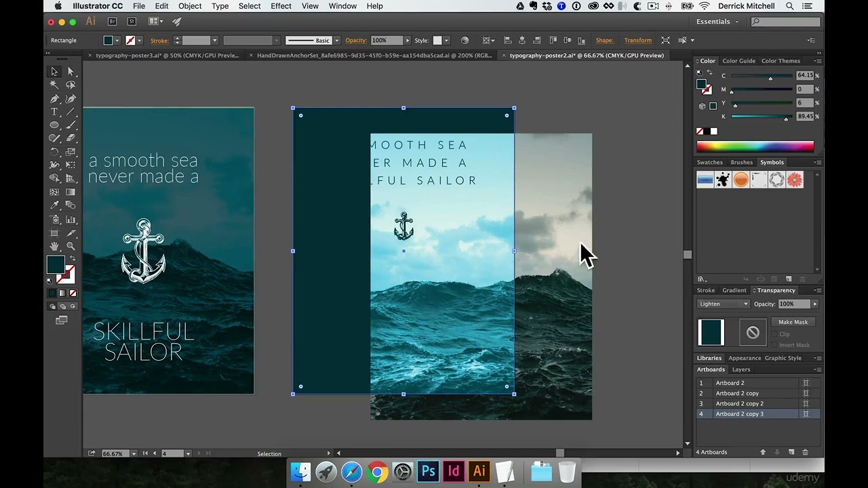Click the Stroke link in control bar
Screen dimensions: 868x488
tap(159, 41)
